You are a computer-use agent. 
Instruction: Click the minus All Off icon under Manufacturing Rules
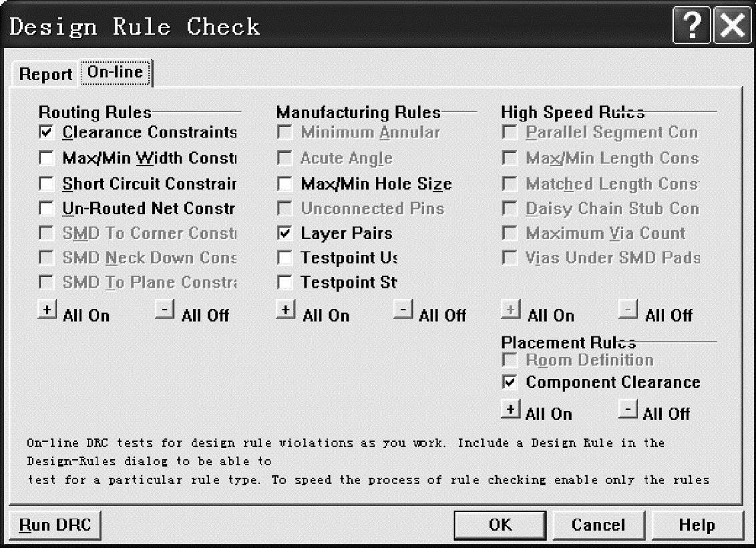(x=403, y=310)
